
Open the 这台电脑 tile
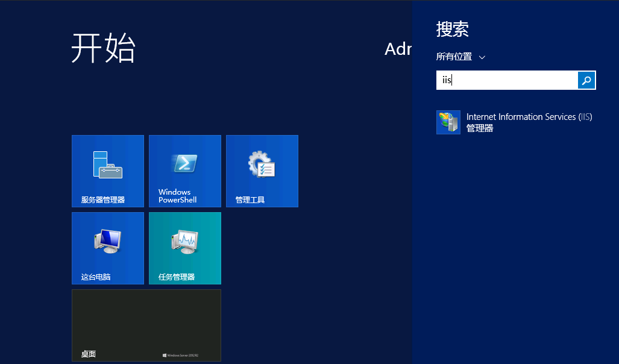[x=108, y=248]
